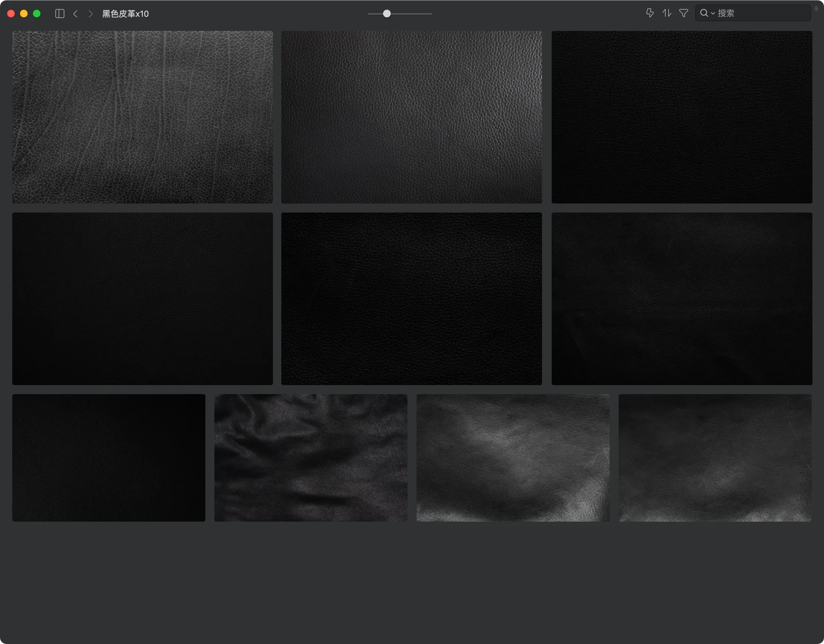Adjust the thumbnail size slider knob
Viewport: 824px width, 644px height.
click(387, 14)
